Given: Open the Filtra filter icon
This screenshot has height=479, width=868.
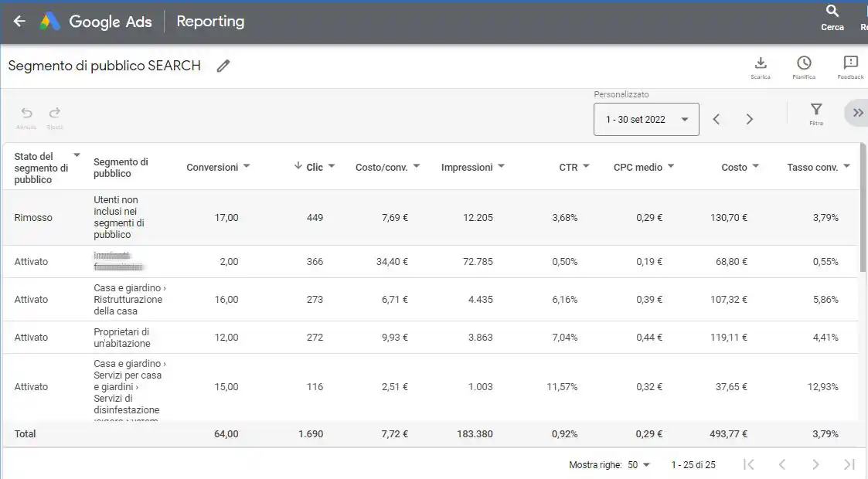Looking at the screenshot, I should pos(815,112).
